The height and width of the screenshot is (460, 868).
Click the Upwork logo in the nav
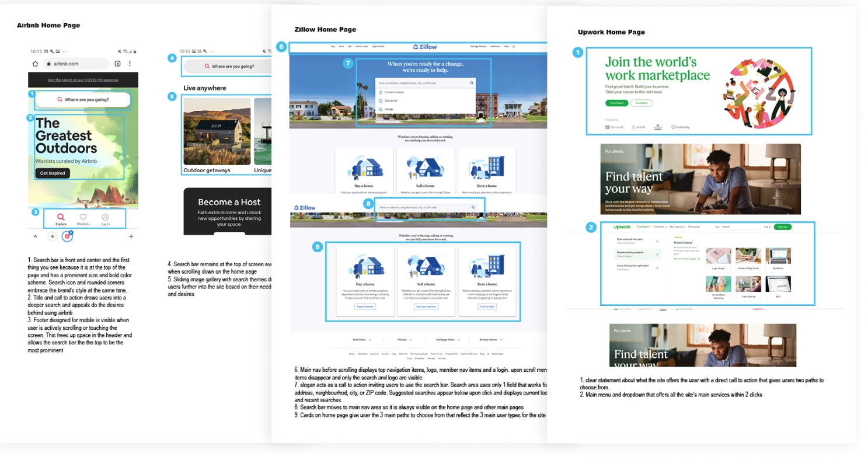[622, 226]
